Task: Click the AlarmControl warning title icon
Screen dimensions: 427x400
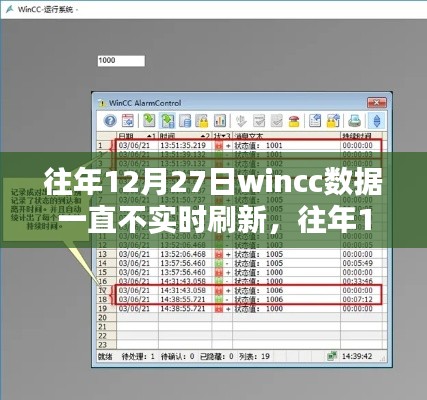Action: (101, 103)
